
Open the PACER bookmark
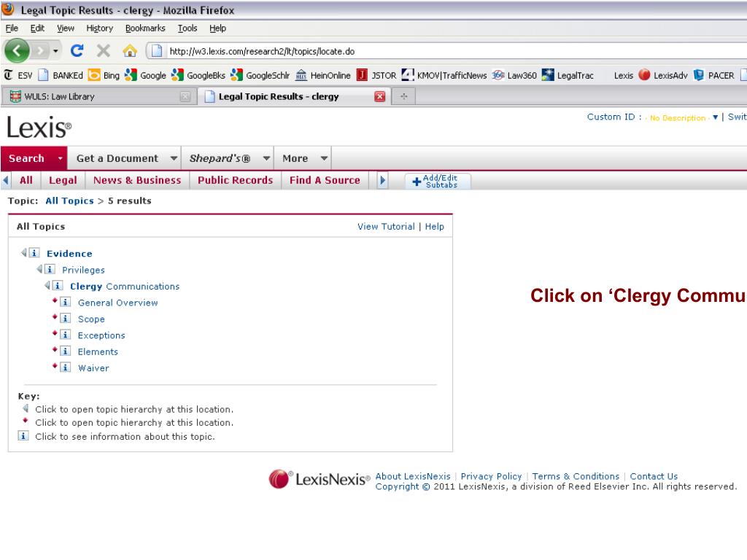(x=713, y=75)
